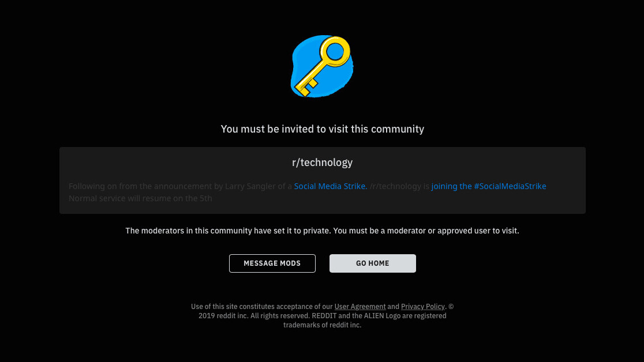Click the '2019 reddit inc.' copyright text
The height and width of the screenshot is (362, 644).
coord(223,316)
